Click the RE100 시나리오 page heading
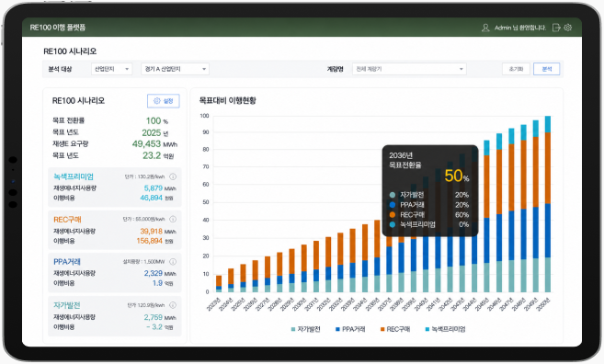This screenshot has height=364, width=604. pyautogui.click(x=70, y=51)
